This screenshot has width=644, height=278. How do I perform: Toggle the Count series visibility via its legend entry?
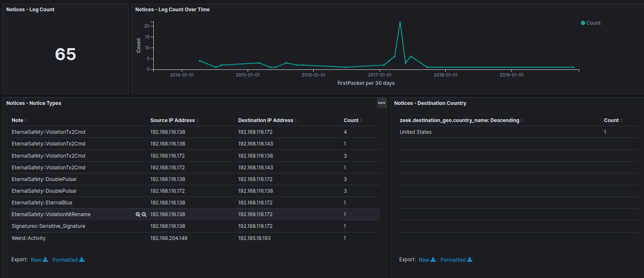(x=591, y=23)
